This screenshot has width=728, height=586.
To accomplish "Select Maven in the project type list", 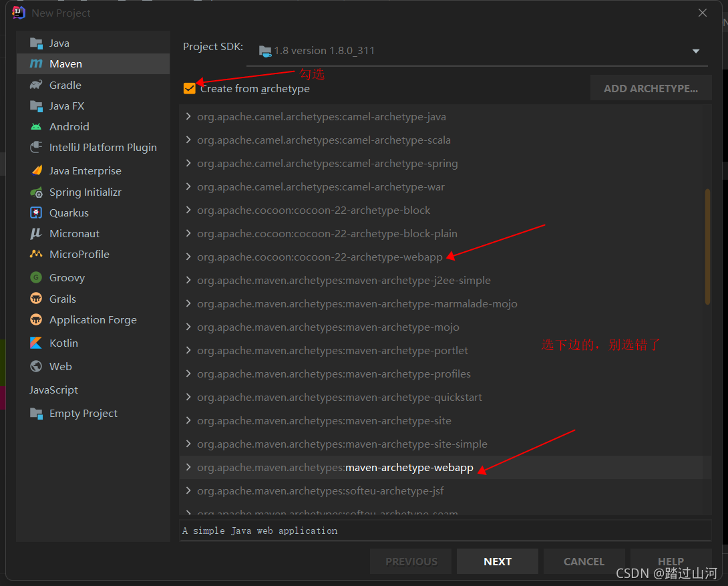I will click(x=94, y=63).
